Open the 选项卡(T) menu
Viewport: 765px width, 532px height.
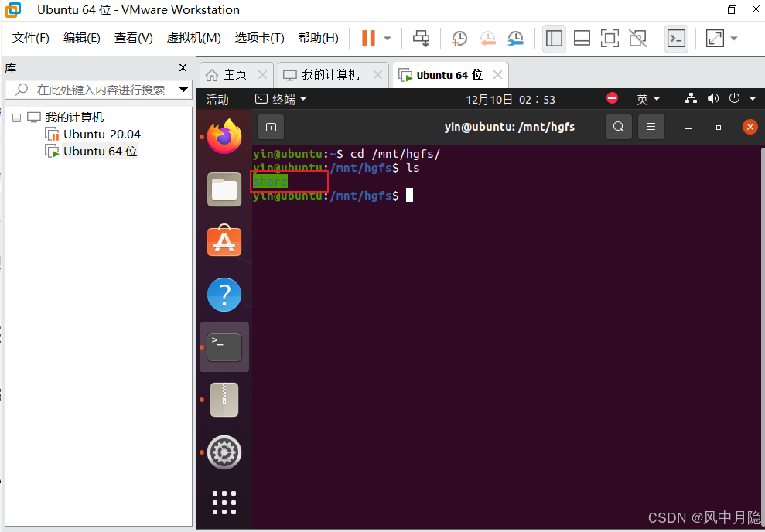(259, 38)
